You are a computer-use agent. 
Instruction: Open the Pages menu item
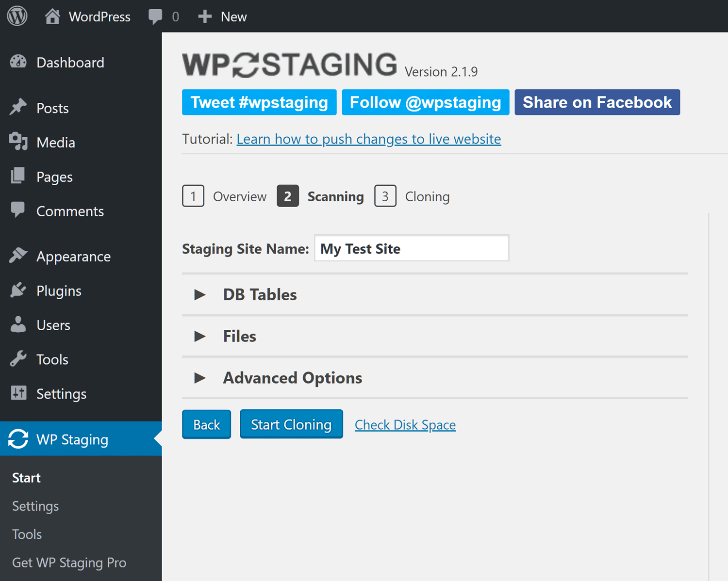54,177
